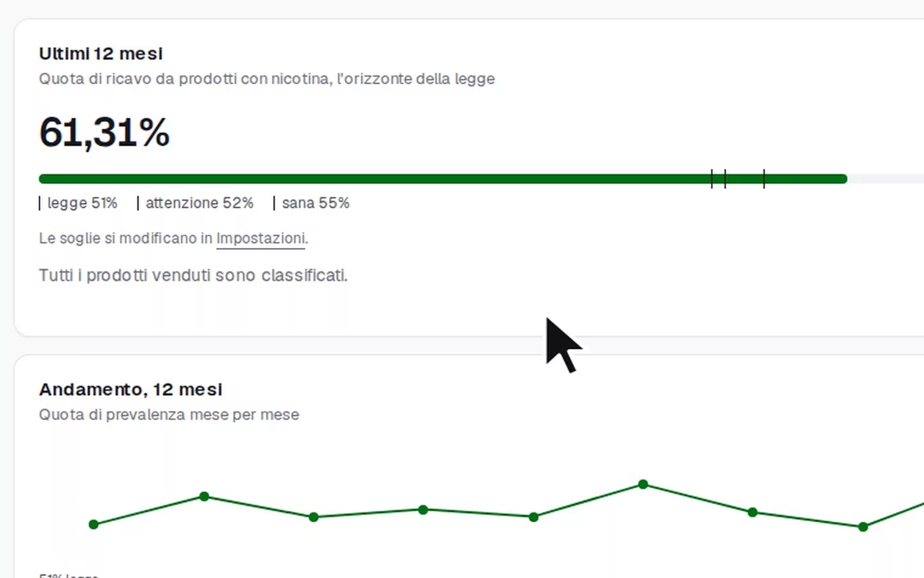Image resolution: width=924 pixels, height=578 pixels.
Task: Click the rightmost threshold tick on the bar
Action: 764,179
